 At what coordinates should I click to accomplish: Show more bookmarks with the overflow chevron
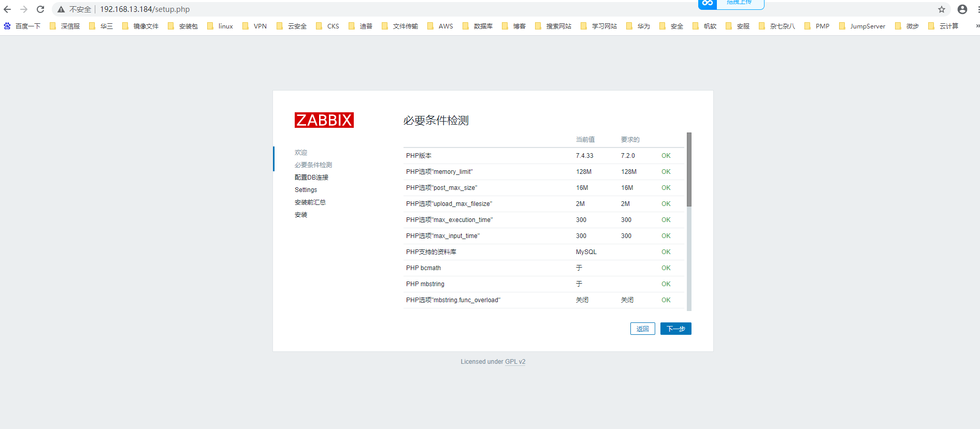pos(977,26)
